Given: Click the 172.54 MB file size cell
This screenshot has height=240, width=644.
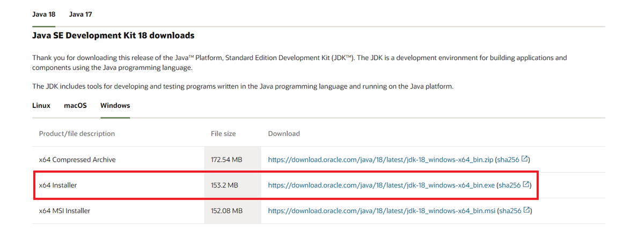Looking at the screenshot, I should tap(233, 159).
